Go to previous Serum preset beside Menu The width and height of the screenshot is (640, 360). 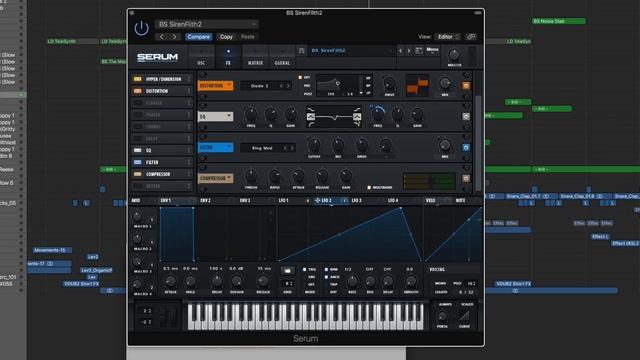coord(400,51)
